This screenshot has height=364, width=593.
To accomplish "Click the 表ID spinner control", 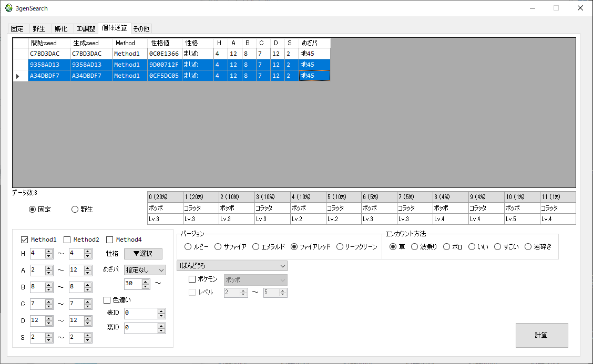I will (161, 314).
